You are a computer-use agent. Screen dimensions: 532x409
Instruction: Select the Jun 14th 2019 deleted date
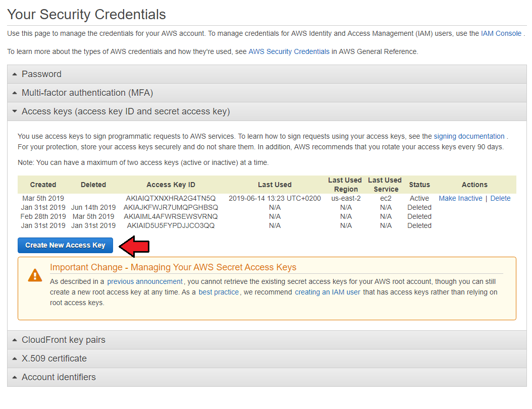click(x=93, y=207)
